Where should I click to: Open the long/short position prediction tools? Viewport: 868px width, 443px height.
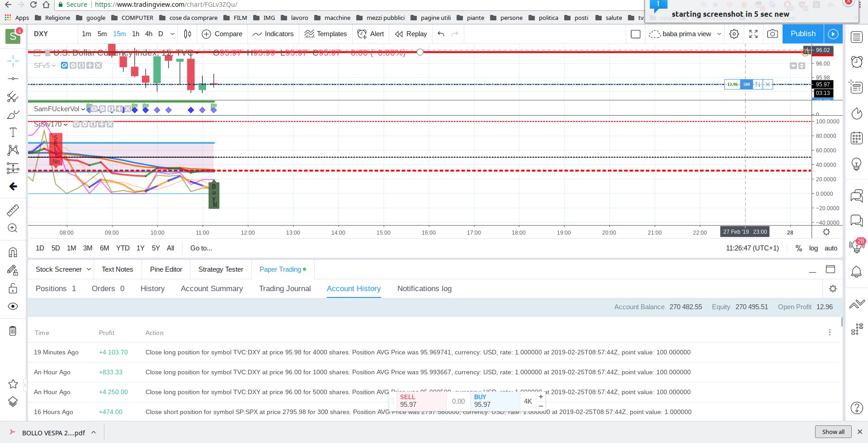[13, 168]
